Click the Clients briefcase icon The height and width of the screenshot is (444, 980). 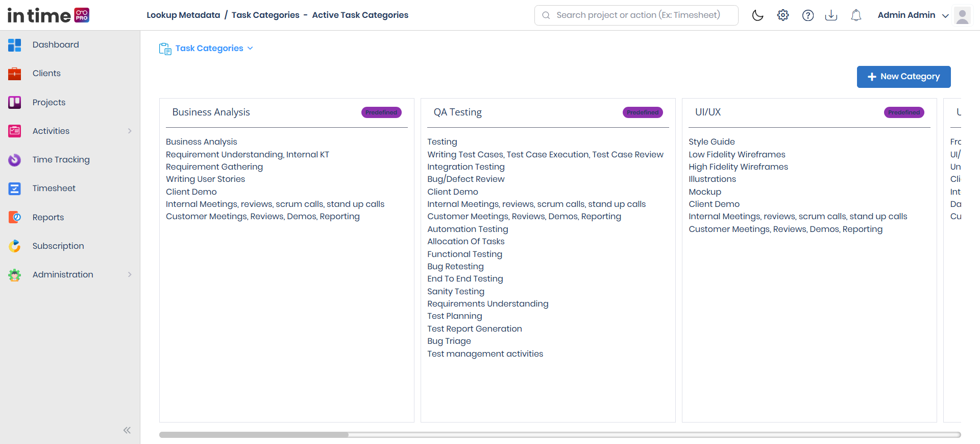pyautogui.click(x=14, y=74)
